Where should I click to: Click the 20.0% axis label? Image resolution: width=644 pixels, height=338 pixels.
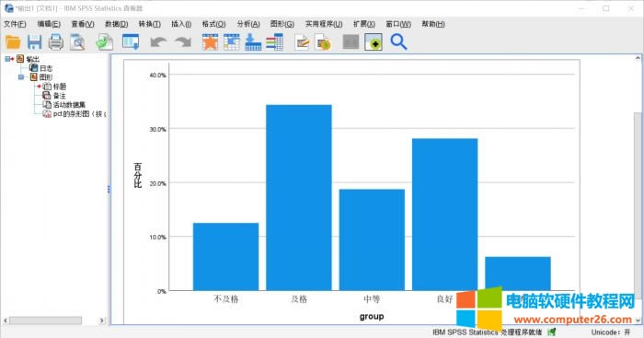pyautogui.click(x=157, y=183)
